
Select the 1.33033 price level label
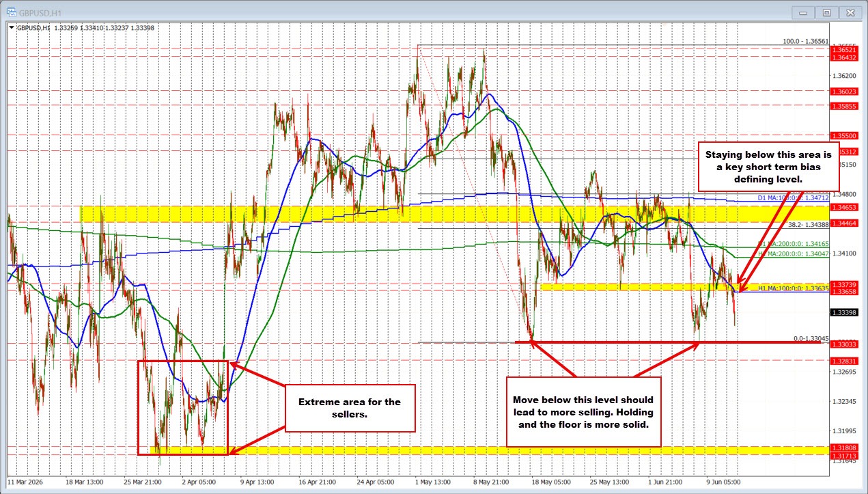(844, 344)
